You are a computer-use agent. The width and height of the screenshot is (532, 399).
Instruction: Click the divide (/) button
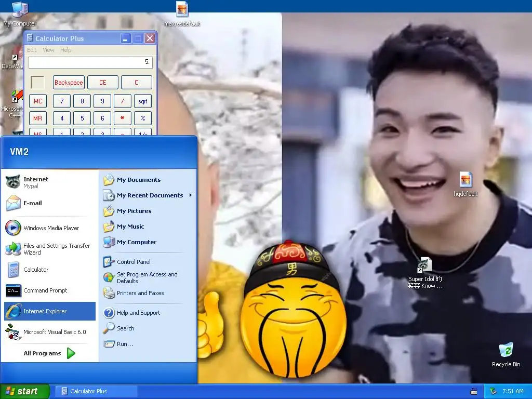point(123,101)
